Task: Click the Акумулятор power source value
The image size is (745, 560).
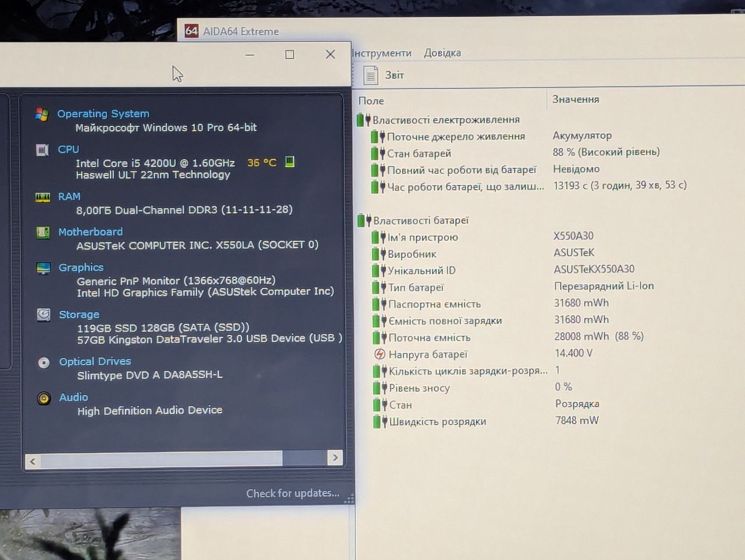Action: tap(582, 135)
